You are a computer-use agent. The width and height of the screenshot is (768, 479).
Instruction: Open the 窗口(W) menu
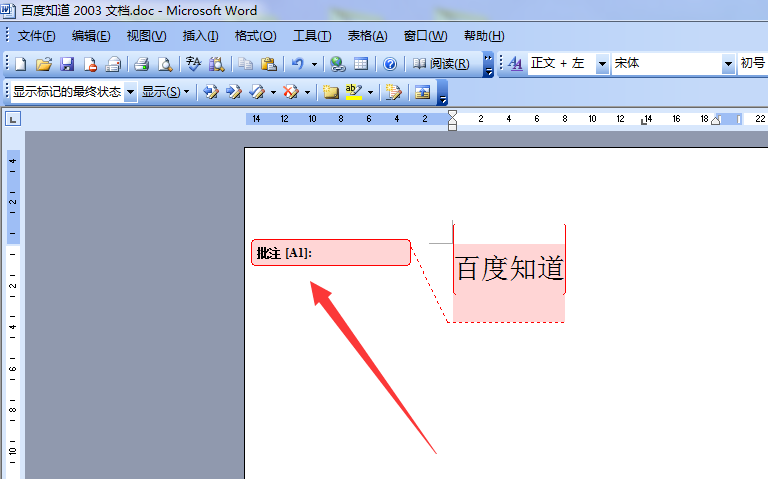[x=425, y=36]
